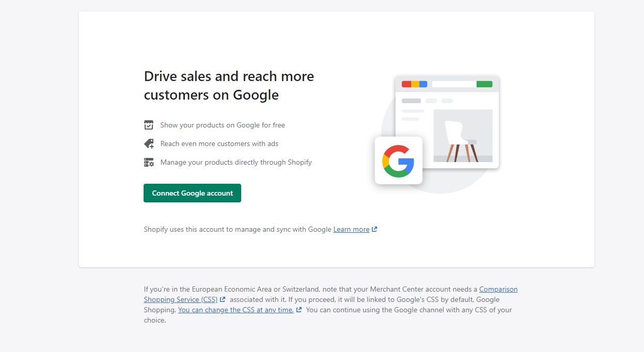Click the green button in illustrated browser bar

point(484,84)
